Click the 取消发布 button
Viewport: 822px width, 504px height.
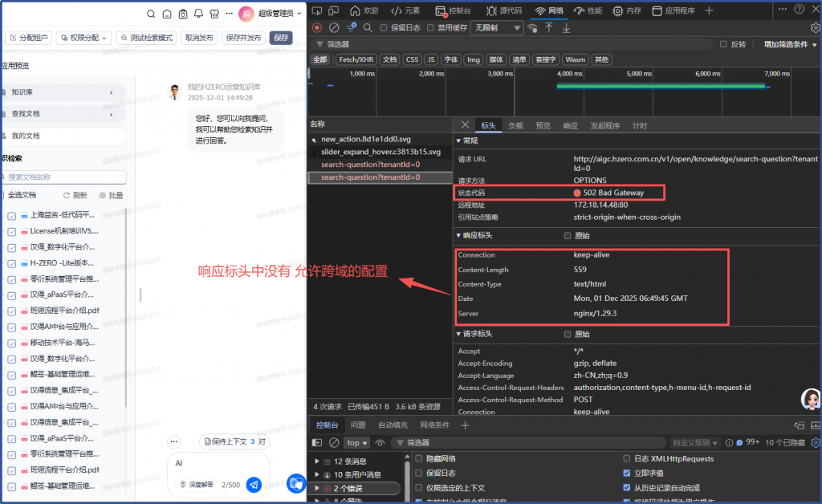pos(198,38)
